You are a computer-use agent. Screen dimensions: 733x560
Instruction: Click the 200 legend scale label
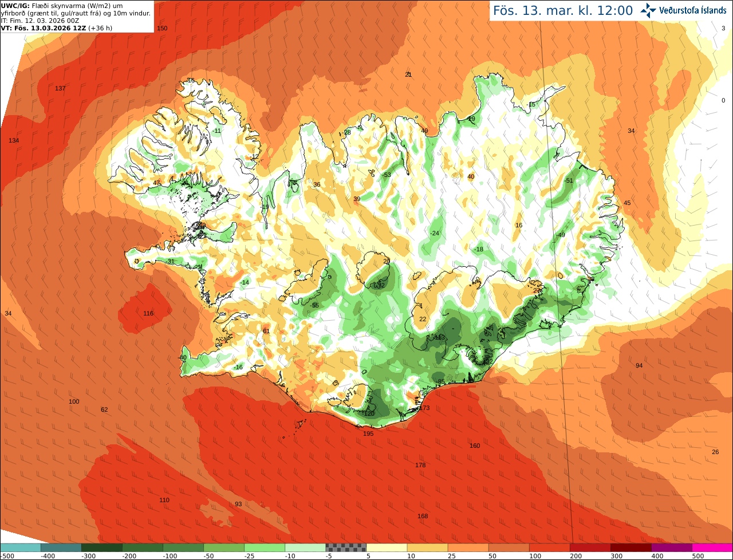(x=576, y=556)
